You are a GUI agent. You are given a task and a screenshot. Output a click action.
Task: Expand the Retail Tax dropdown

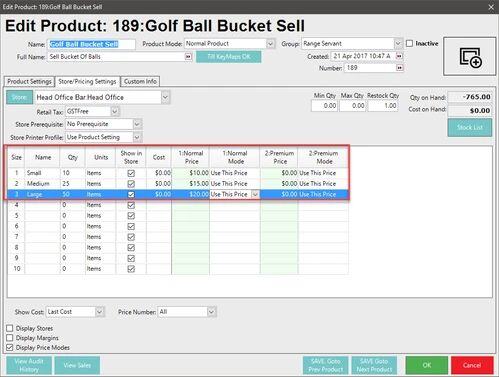(x=115, y=111)
